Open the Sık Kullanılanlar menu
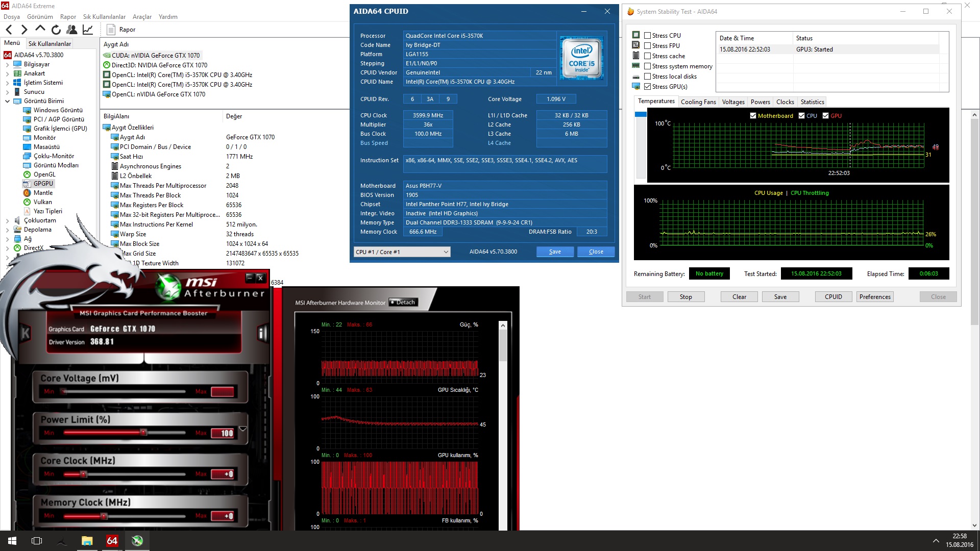The width and height of the screenshot is (980, 551). (x=104, y=17)
